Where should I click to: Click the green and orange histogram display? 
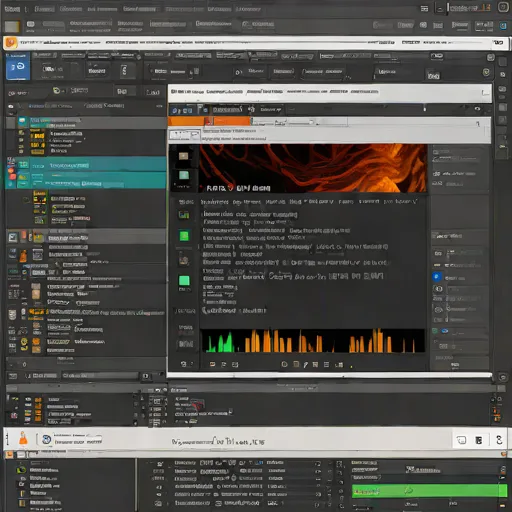coord(313,341)
